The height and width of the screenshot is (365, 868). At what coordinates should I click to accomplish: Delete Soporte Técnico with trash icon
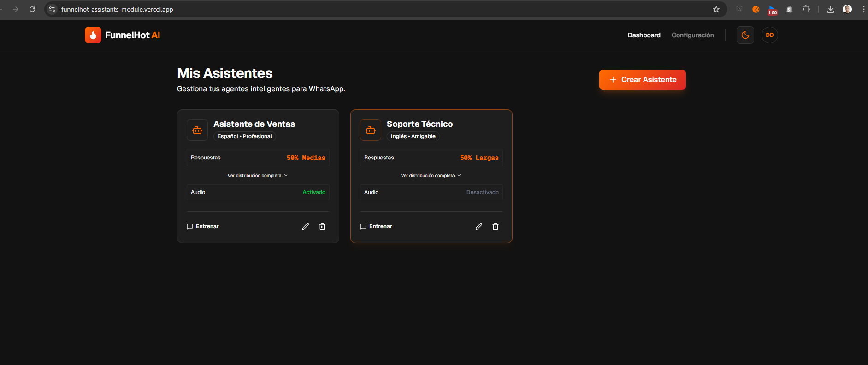pos(496,226)
